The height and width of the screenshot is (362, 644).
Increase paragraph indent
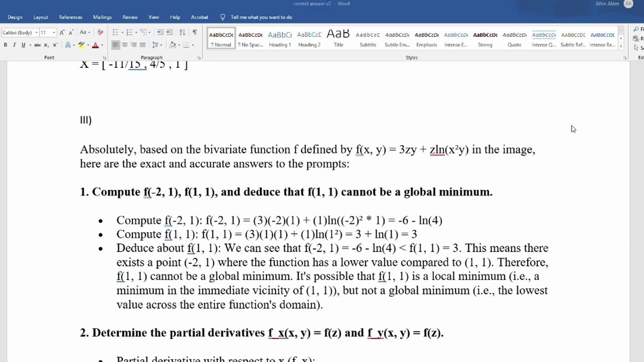(170, 33)
